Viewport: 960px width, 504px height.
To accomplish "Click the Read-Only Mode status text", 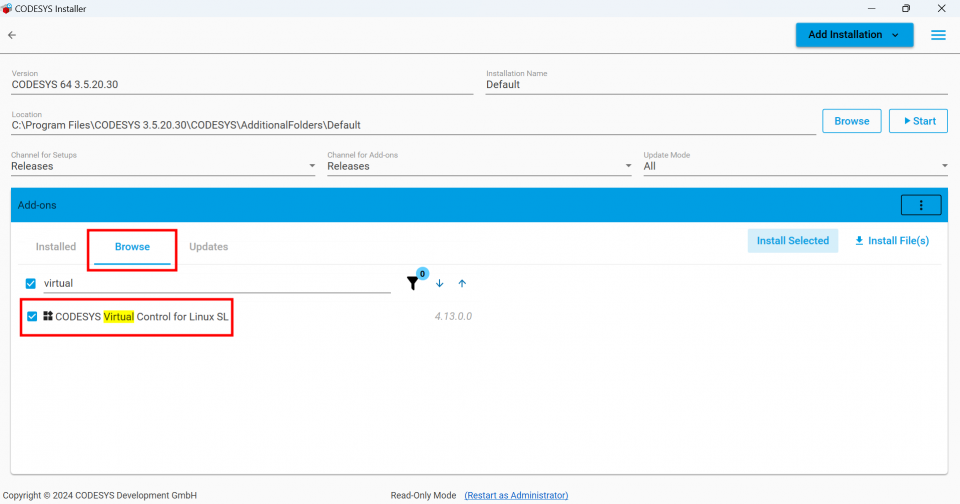I will tap(423, 495).
